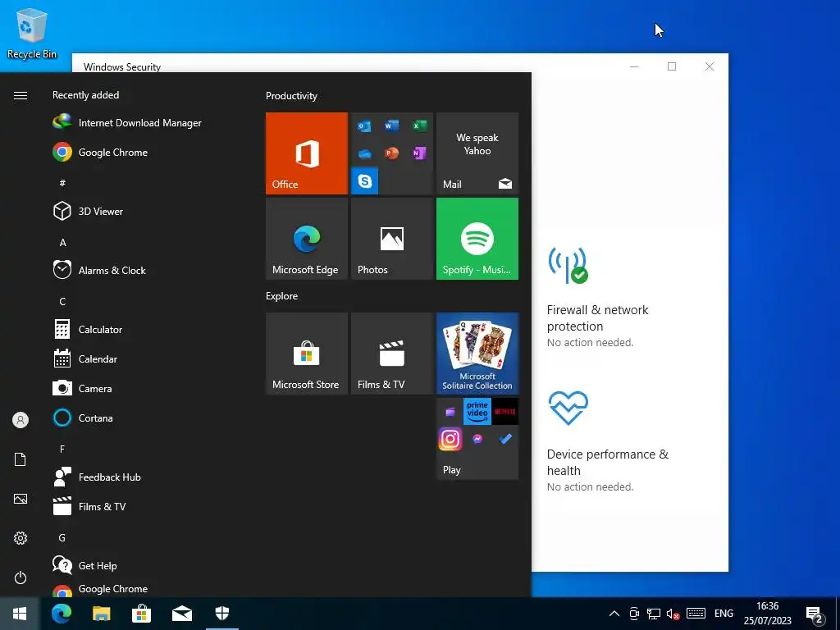
Task: Open the network tray icon
Action: pyautogui.click(x=654, y=614)
